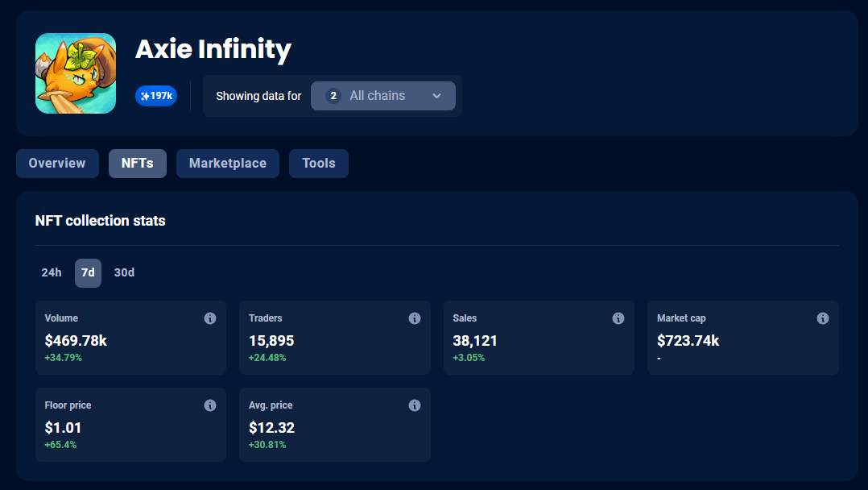Click the Sales count 38,121

coord(475,340)
